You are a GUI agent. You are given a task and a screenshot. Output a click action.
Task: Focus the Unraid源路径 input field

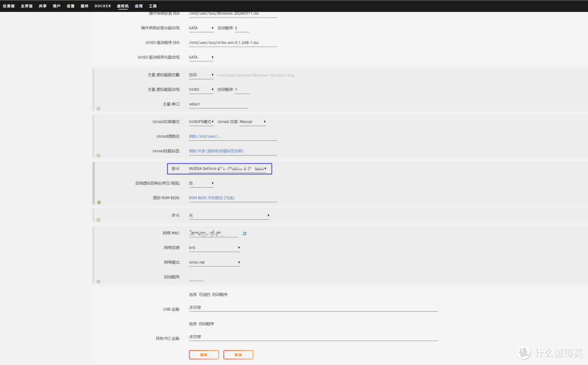tap(232, 137)
